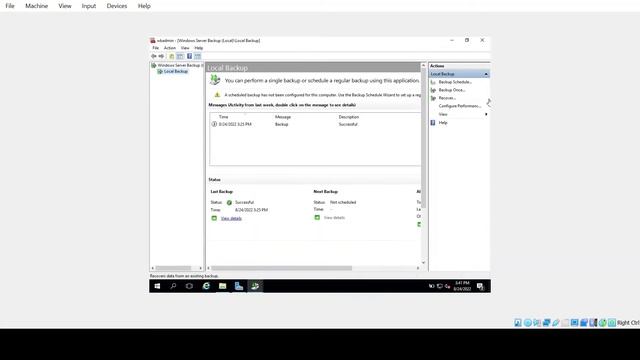640x360 pixels.
Task: Open the File menu in wbadmin
Action: 156,48
